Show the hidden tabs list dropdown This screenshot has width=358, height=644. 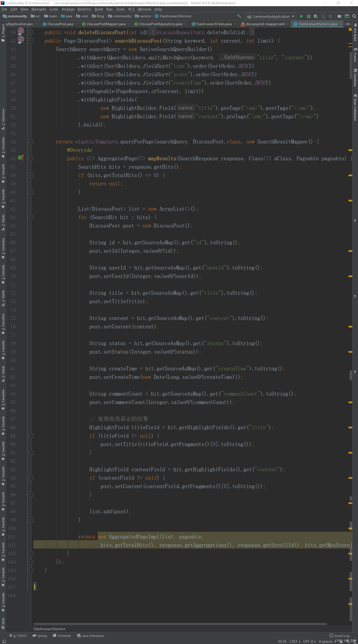tap(348, 24)
